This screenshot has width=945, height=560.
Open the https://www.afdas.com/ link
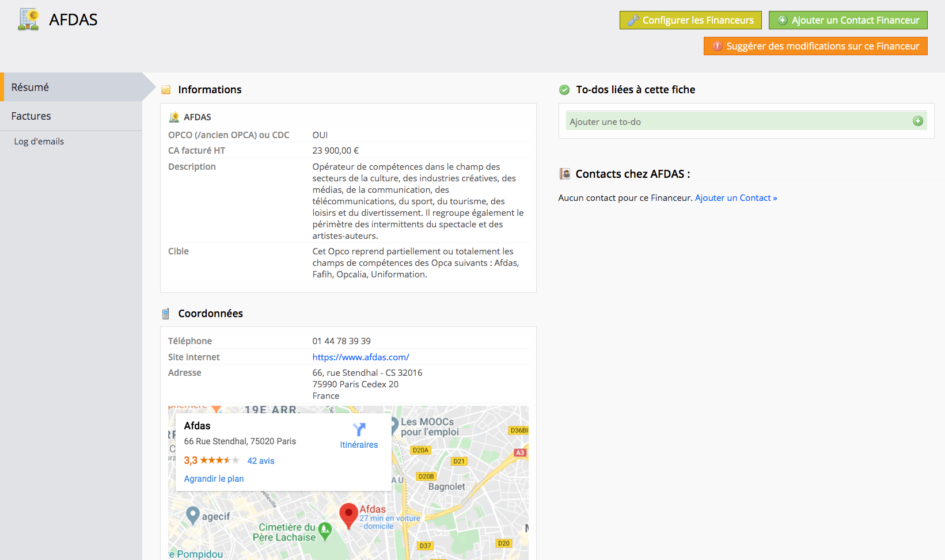(x=360, y=357)
